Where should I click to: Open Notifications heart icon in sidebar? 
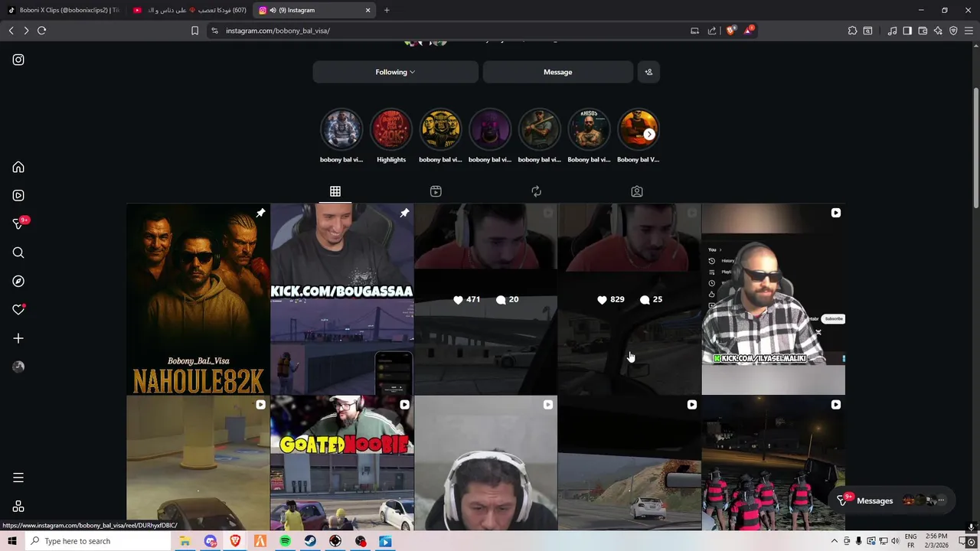18,310
